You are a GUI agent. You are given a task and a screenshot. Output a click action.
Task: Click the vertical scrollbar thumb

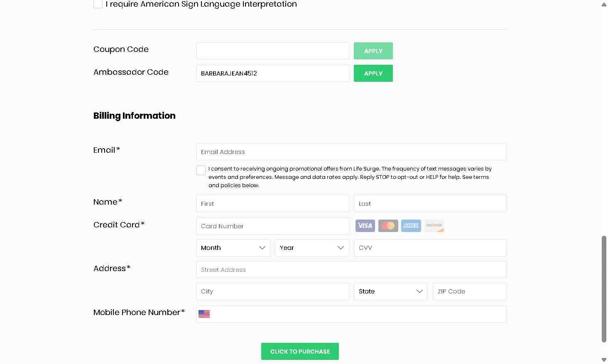pos(604,289)
